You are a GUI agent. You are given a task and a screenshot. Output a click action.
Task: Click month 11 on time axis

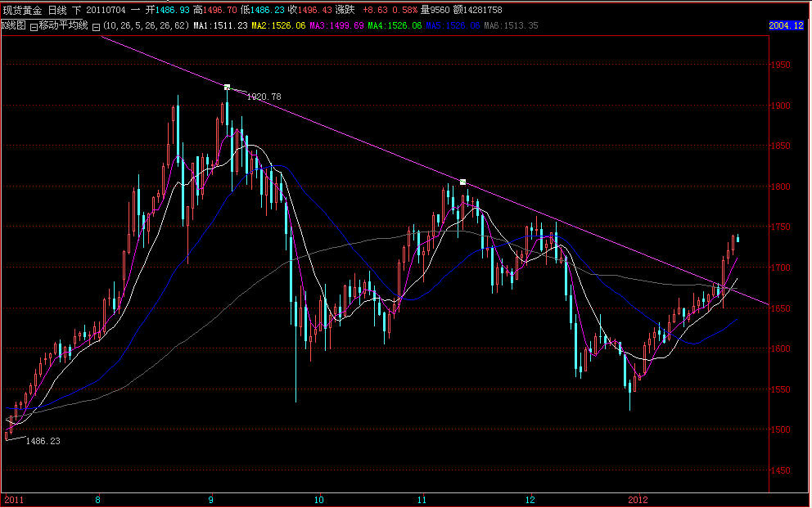pos(422,500)
